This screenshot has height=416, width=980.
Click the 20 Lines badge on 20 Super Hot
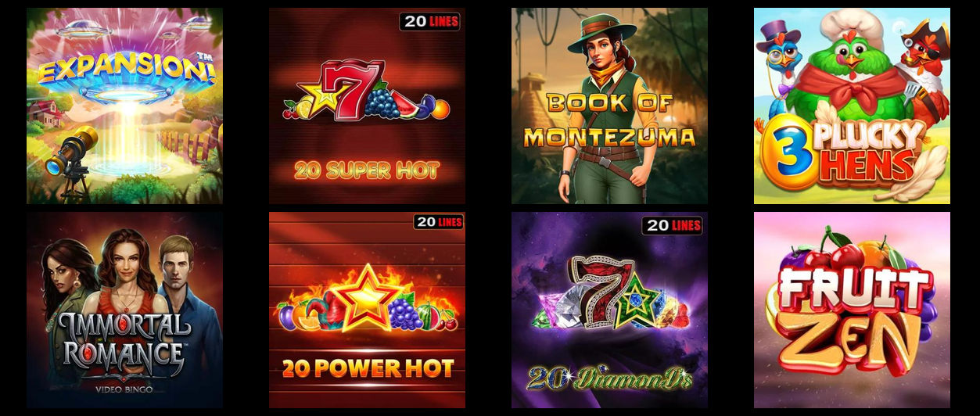(x=430, y=21)
